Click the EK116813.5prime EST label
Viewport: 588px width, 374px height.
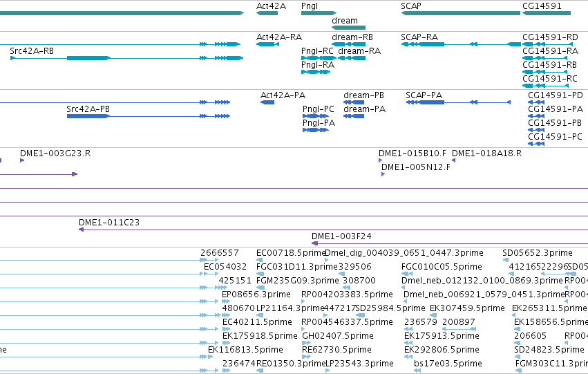[245, 350]
